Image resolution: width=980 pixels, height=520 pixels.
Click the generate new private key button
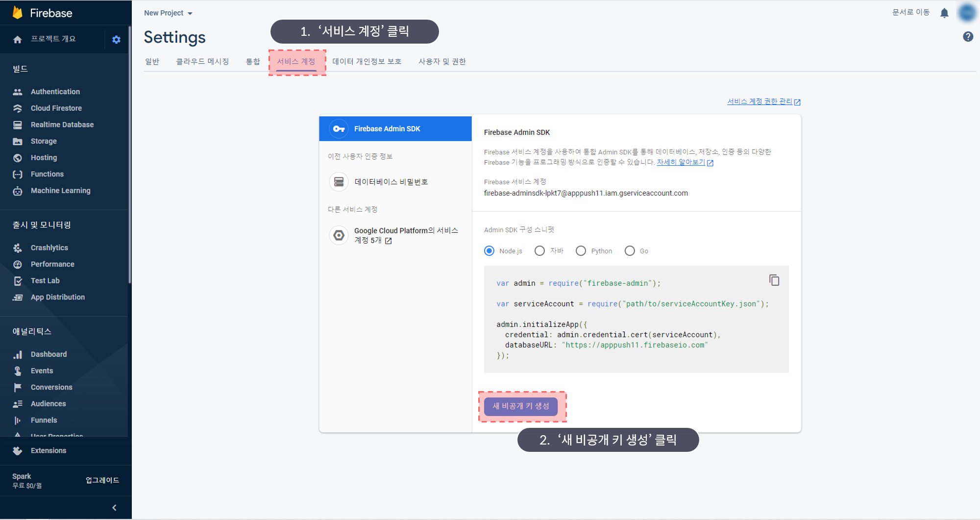click(x=520, y=406)
